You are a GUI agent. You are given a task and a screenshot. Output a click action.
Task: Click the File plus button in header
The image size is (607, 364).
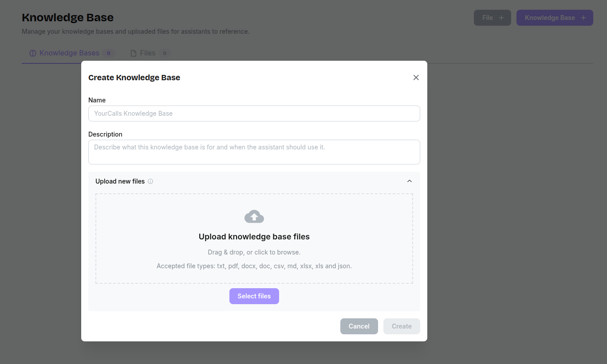(x=493, y=18)
